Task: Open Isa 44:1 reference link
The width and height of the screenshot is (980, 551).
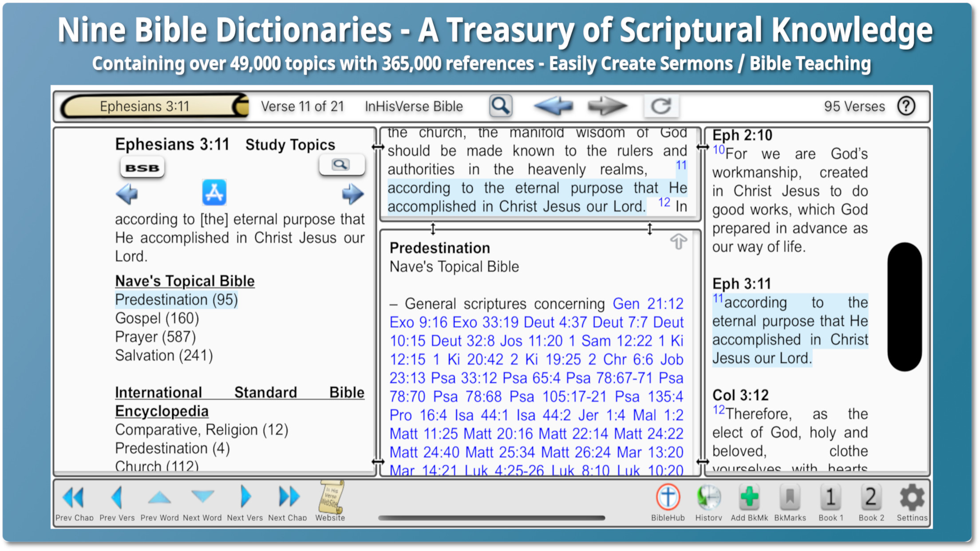Action: coord(481,415)
